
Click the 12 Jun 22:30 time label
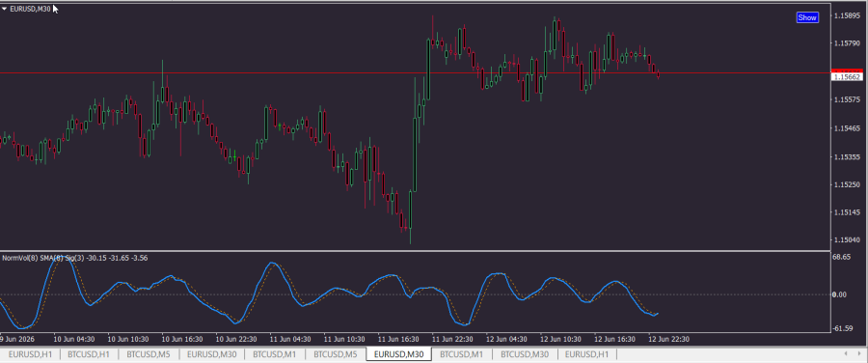(668, 339)
